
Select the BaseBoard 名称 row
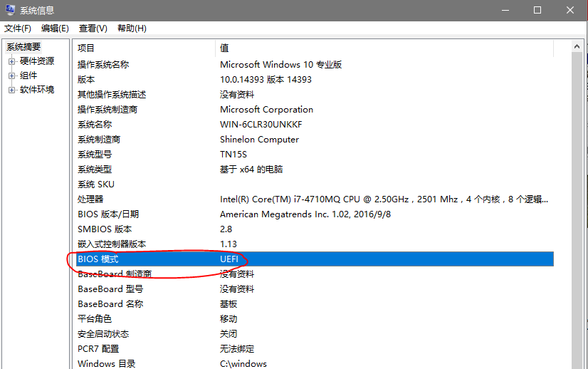pos(315,304)
